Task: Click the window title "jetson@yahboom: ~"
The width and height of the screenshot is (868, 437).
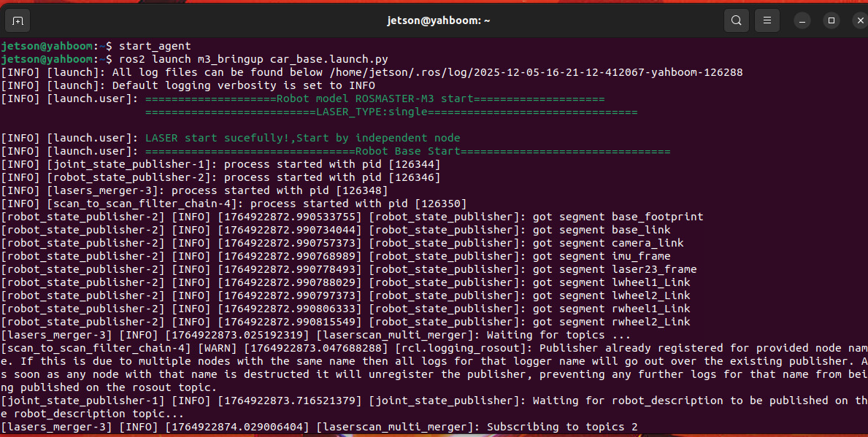Action: (x=439, y=20)
